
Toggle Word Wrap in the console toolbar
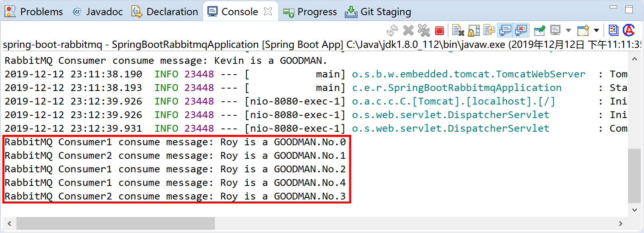coord(489,30)
